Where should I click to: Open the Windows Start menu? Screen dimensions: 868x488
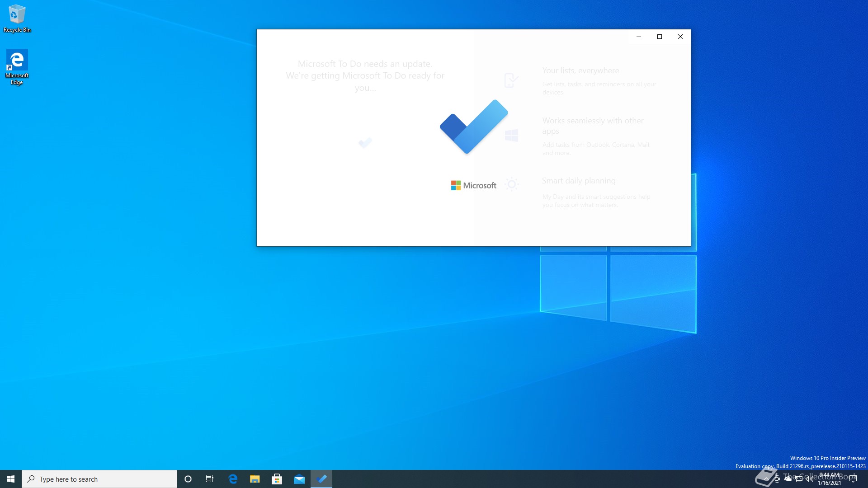(x=11, y=479)
